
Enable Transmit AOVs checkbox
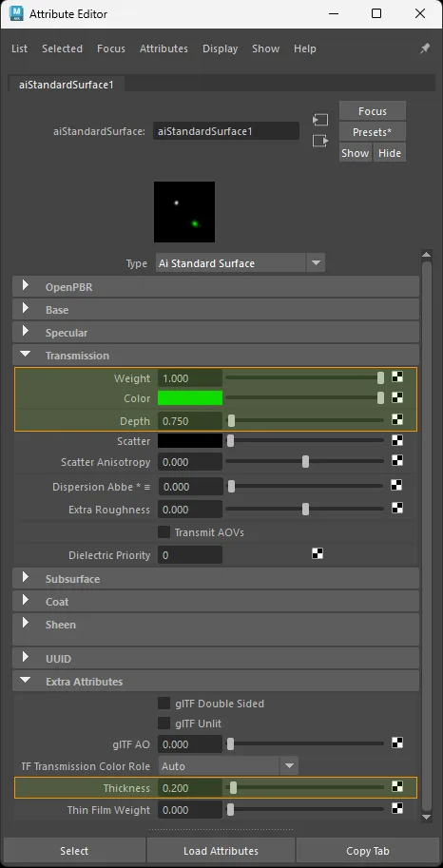(164, 532)
